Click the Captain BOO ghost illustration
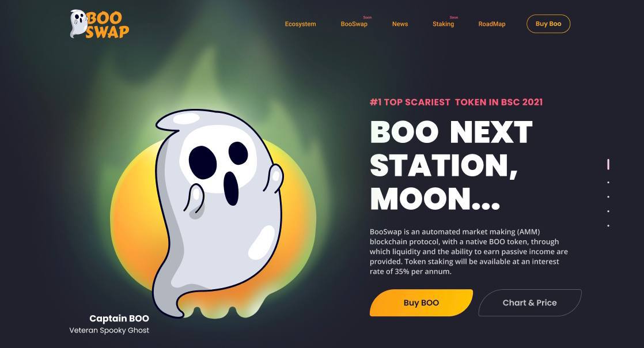644x348 pixels. pos(218,211)
